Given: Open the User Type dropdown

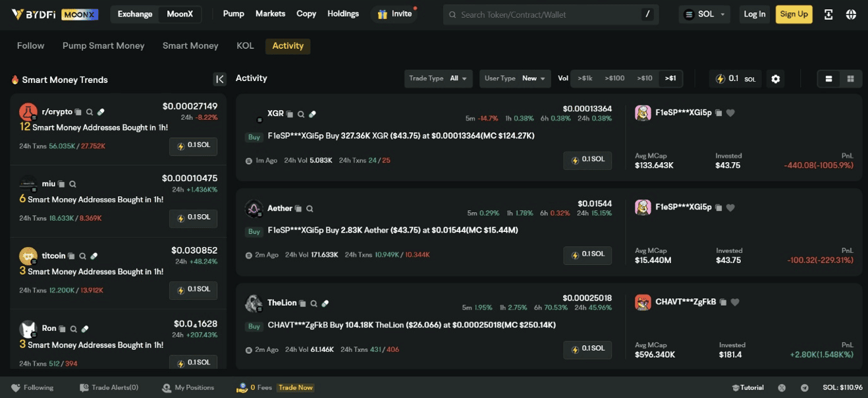Looking at the screenshot, I should click(x=514, y=78).
